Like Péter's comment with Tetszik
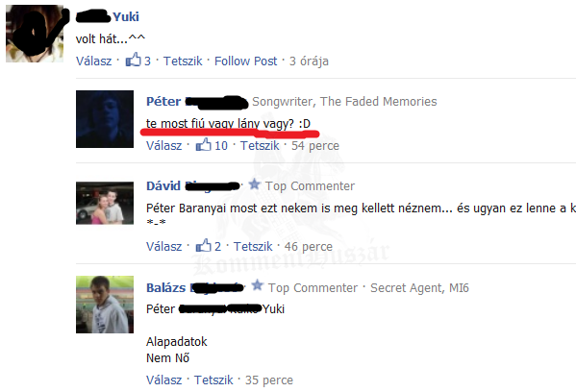This screenshot has width=576, height=392. click(260, 145)
